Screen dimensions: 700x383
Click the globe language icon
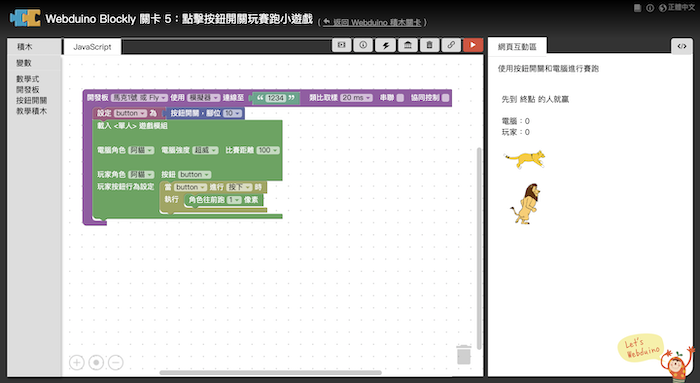tap(662, 8)
